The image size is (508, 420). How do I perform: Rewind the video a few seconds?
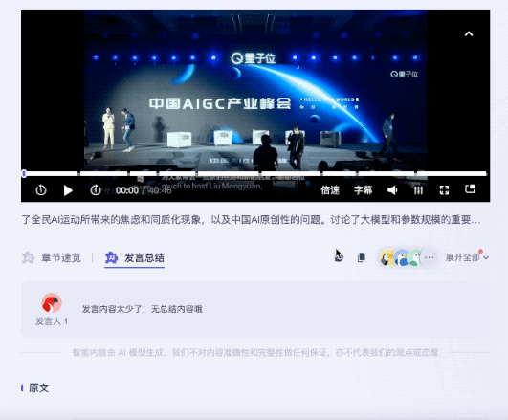(x=41, y=189)
